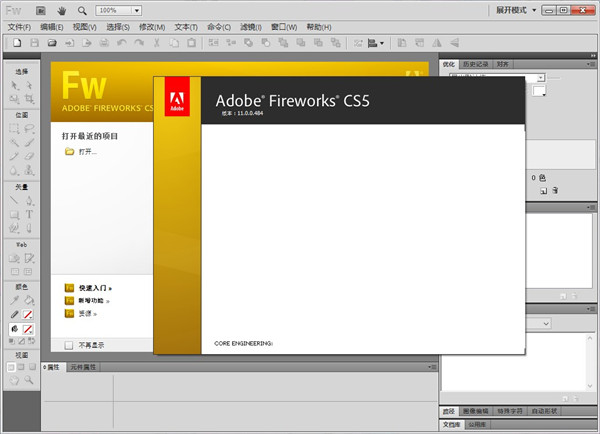Click the Import icon in main toolbar

69,43
